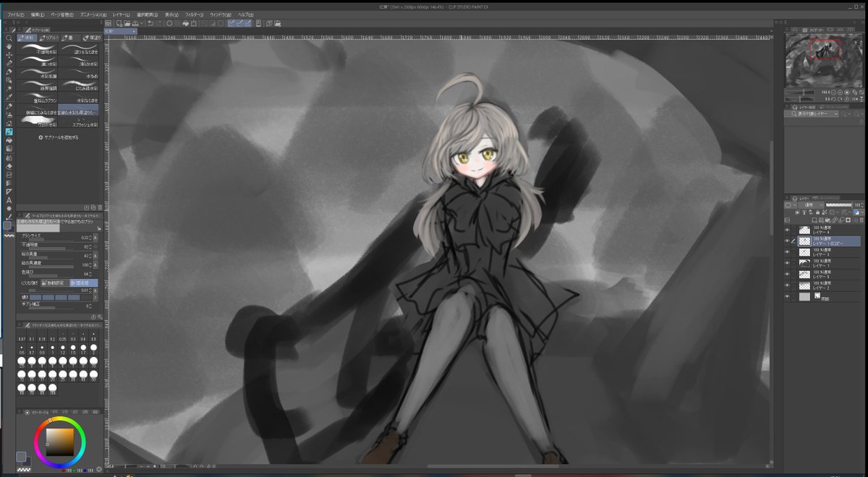
Task: Click the main drawing color swatch below toolbar
Action: click(9, 225)
